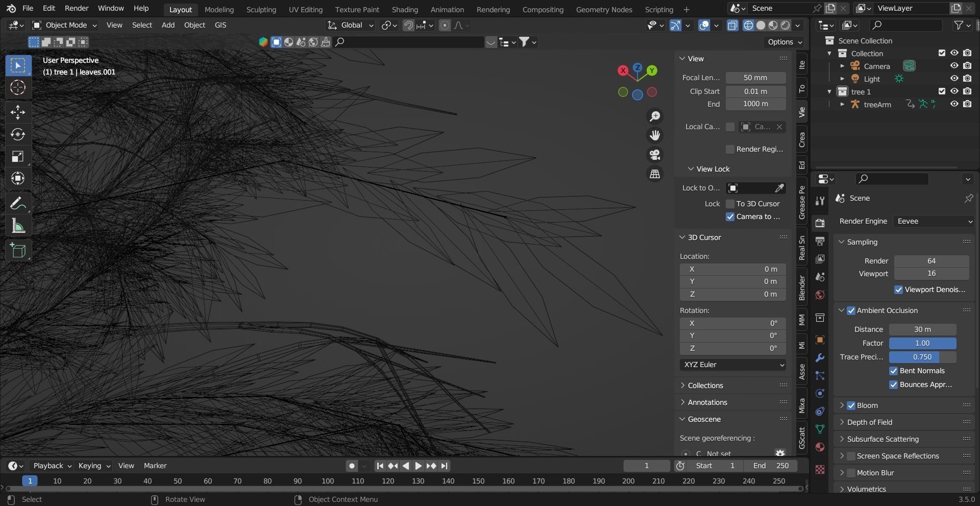Image resolution: width=980 pixels, height=506 pixels.
Task: Play the animation forward
Action: click(418, 466)
